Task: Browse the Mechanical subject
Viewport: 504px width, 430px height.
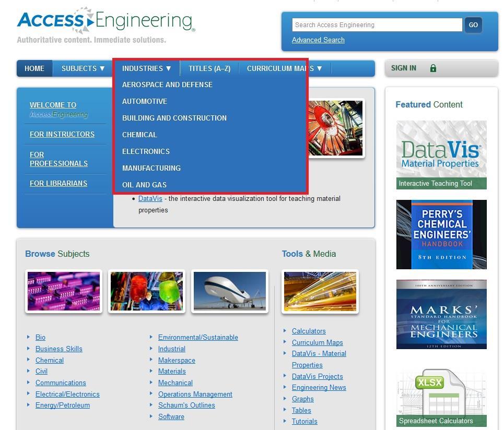Action: 175,383
